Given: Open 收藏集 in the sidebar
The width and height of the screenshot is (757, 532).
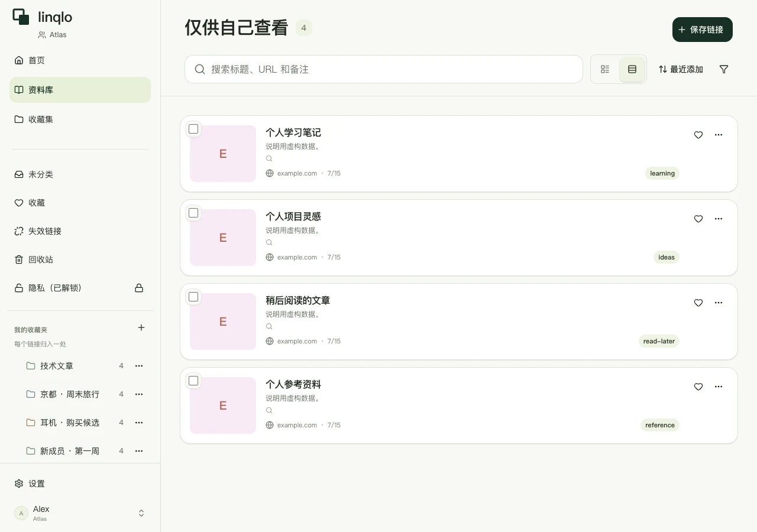Looking at the screenshot, I should coord(80,119).
